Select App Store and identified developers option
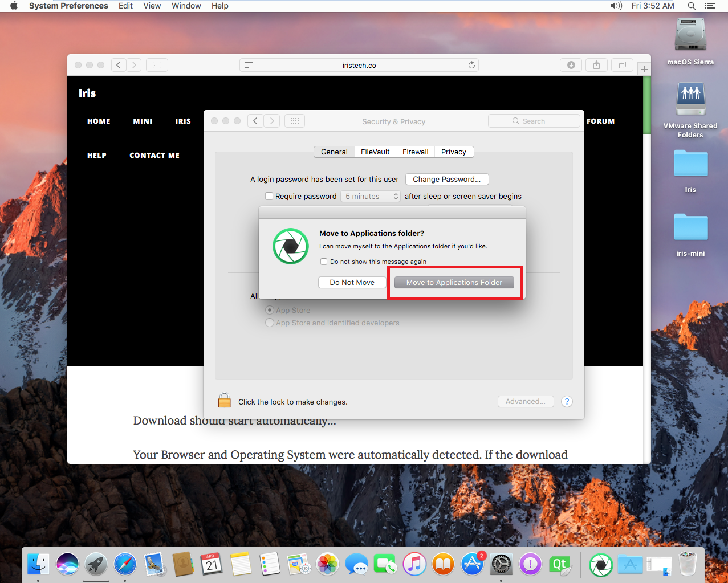Viewport: 728px width, 583px height. [270, 323]
